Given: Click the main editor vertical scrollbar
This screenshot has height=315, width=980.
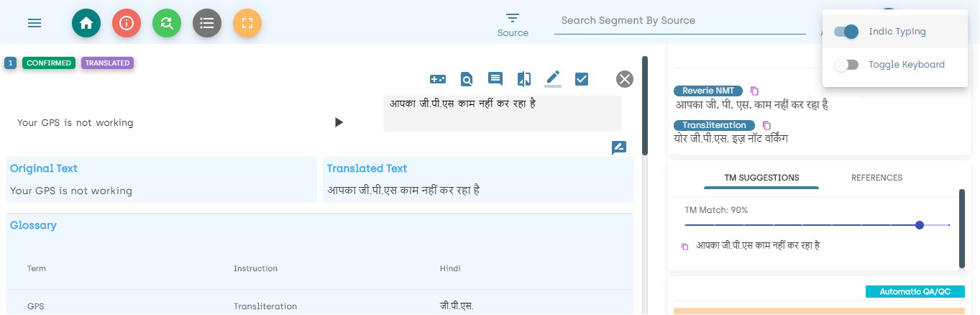Looking at the screenshot, I should pyautogui.click(x=645, y=106).
